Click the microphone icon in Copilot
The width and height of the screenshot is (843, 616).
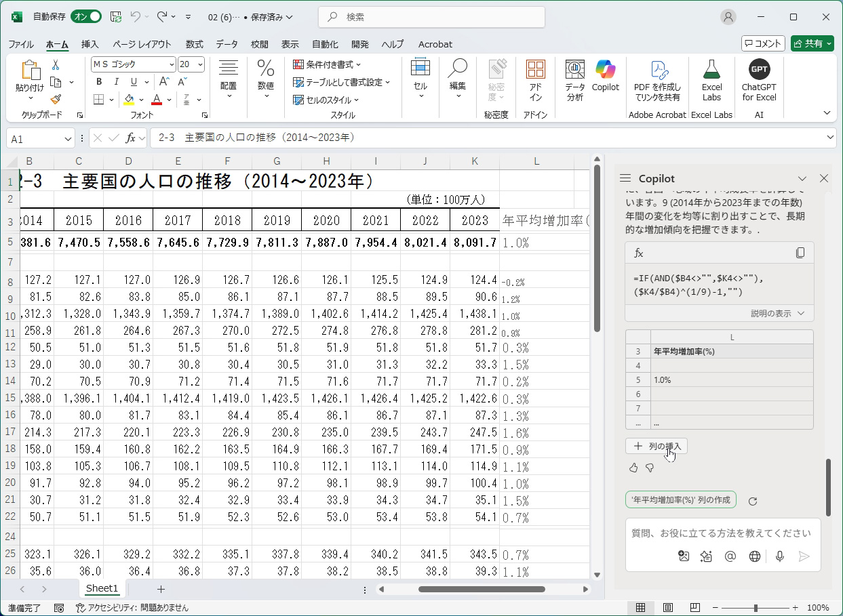pos(780,556)
